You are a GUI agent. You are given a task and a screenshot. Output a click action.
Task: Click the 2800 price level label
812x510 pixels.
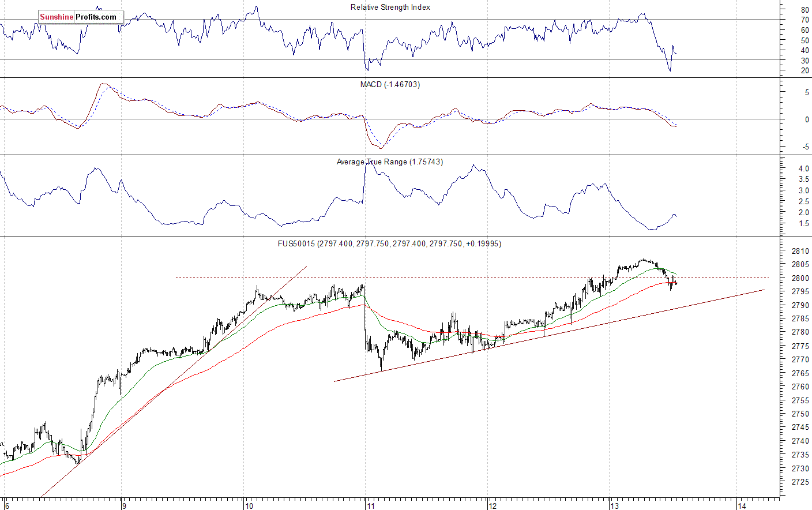[x=800, y=278]
